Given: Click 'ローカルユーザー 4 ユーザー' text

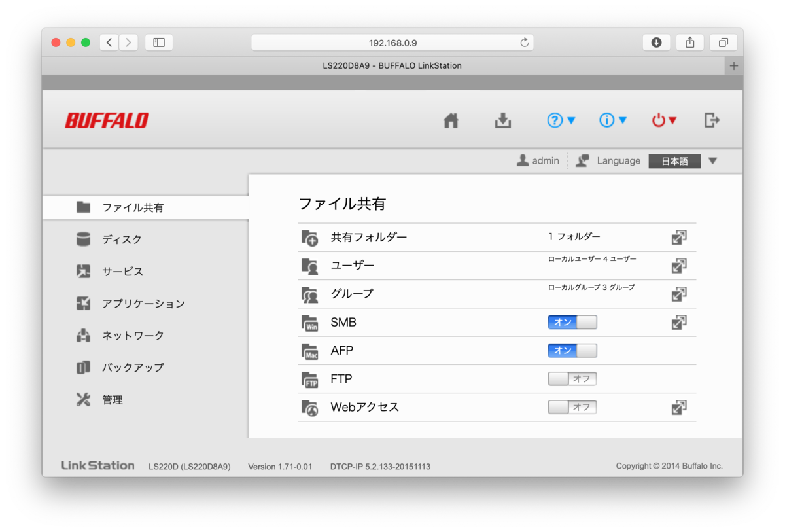Looking at the screenshot, I should [592, 259].
